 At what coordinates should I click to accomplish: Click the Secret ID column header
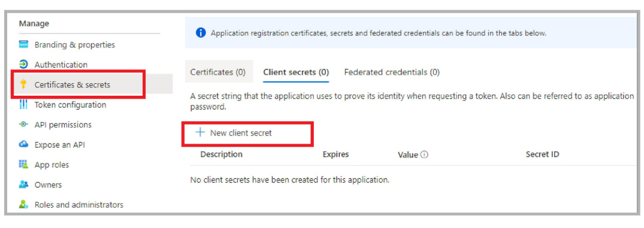[542, 154]
